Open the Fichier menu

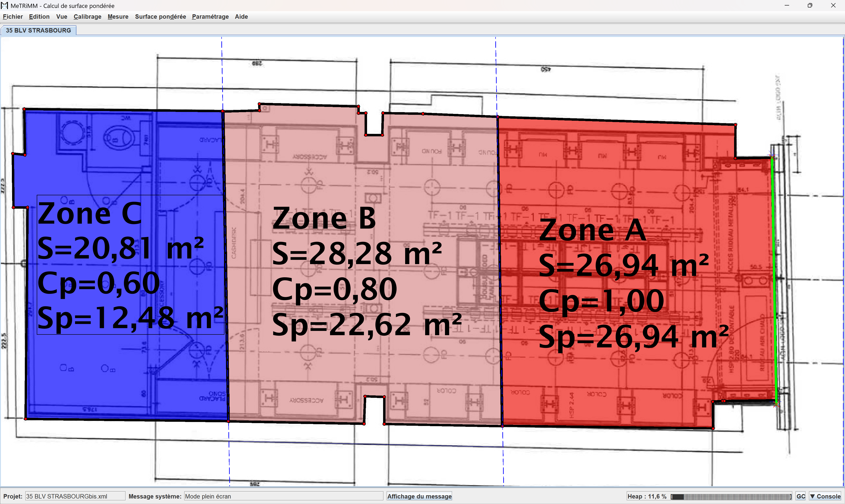13,17
